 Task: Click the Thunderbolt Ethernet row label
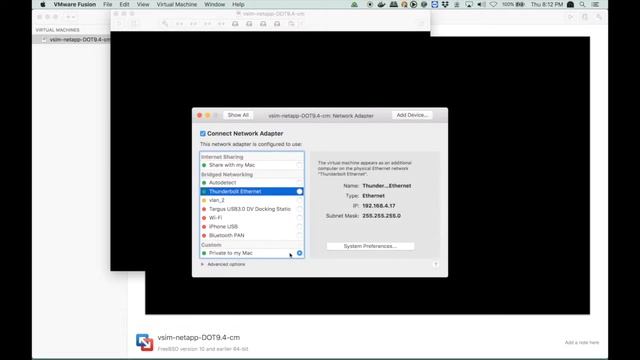(x=235, y=191)
